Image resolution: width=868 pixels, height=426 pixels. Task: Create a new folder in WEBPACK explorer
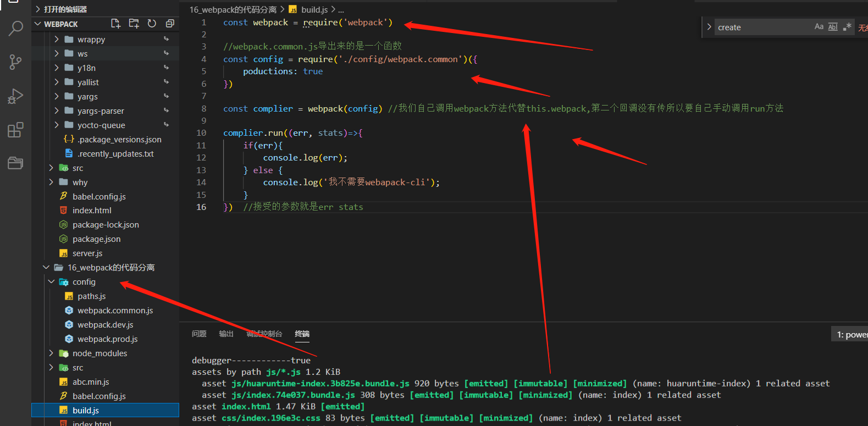[134, 23]
